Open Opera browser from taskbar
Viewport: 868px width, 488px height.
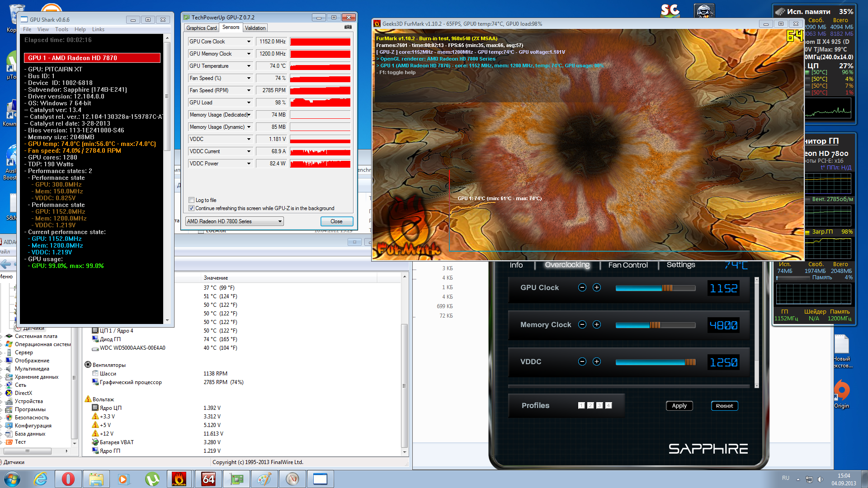(x=68, y=479)
